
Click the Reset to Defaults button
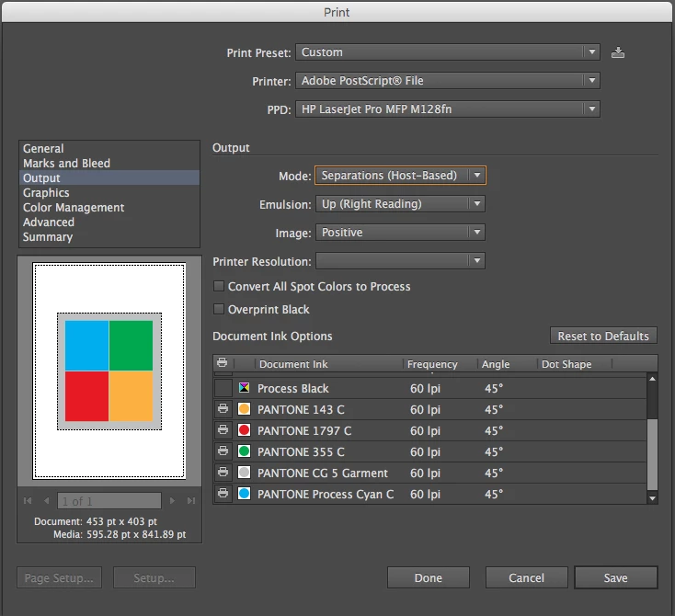pos(603,336)
